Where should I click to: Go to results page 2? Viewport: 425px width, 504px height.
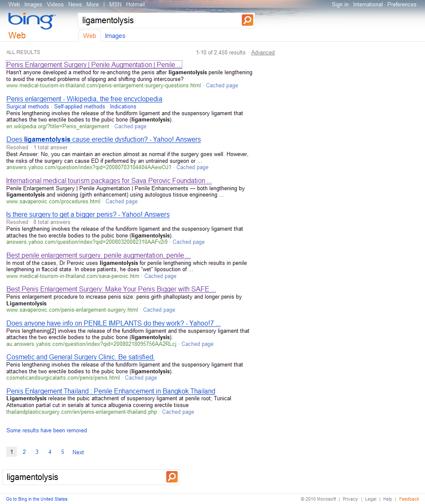[x=24, y=452]
